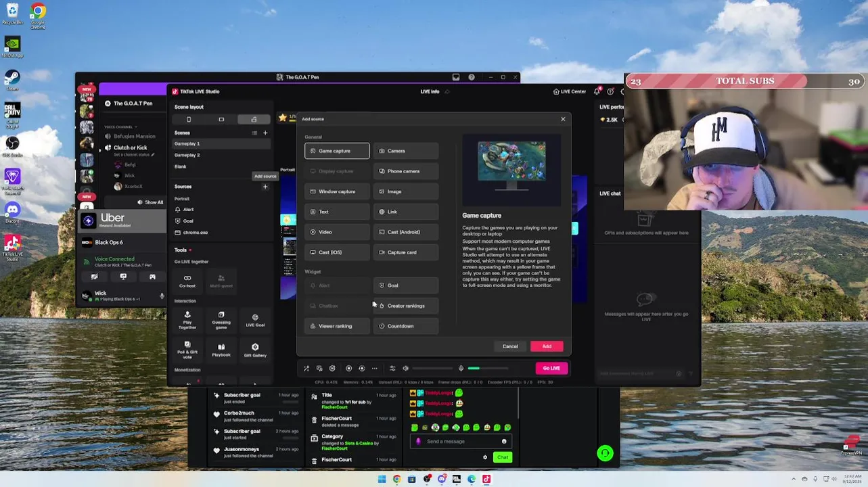
Task: Open the Co-host tool
Action: [x=187, y=281]
